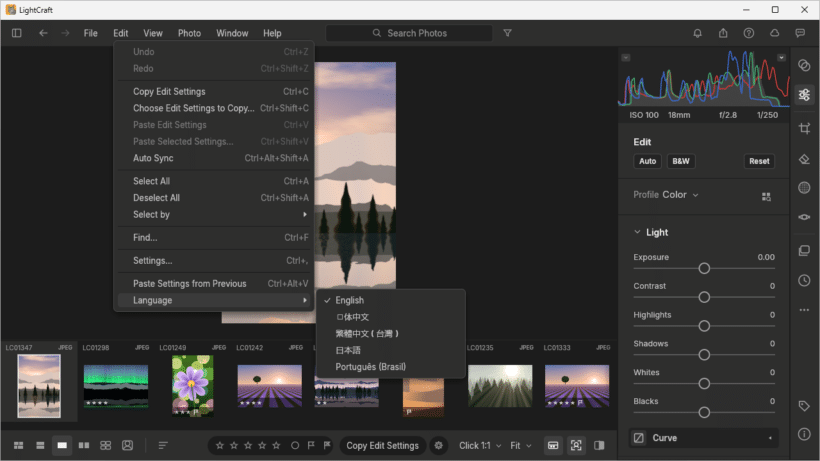Toggle show original before/after icon
Screen dimensions: 820x461
coord(599,445)
